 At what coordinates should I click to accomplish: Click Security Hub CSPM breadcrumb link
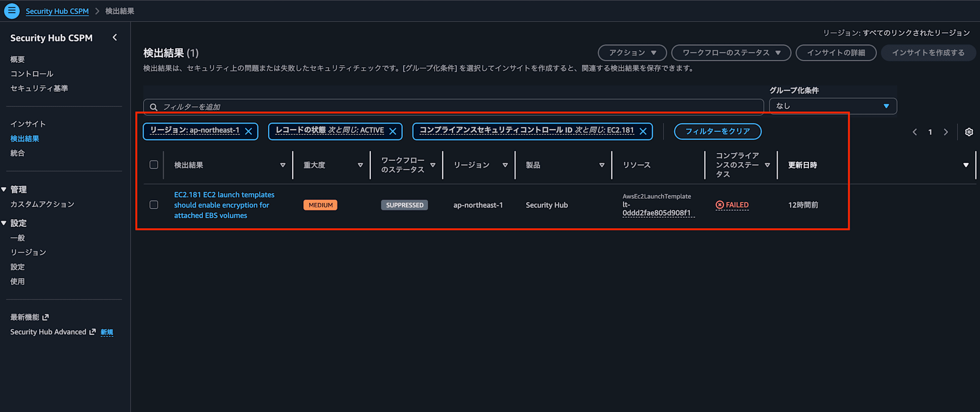click(57, 11)
